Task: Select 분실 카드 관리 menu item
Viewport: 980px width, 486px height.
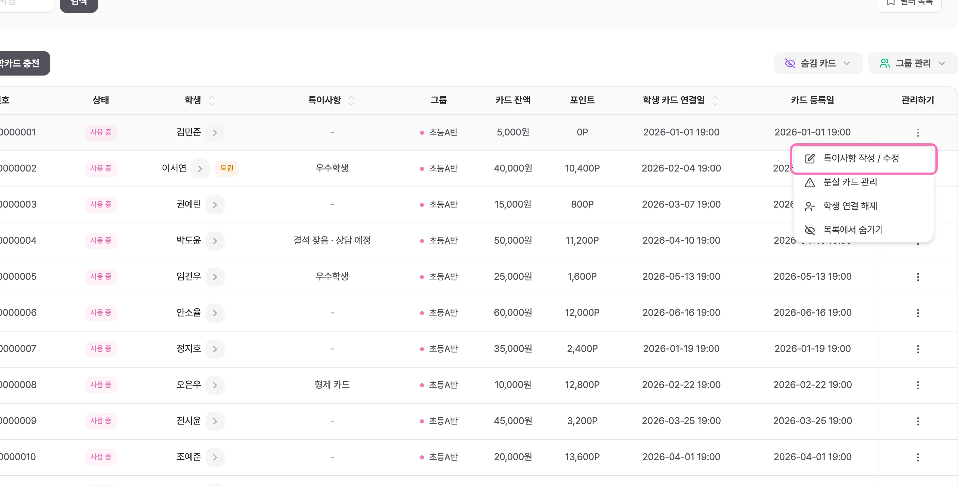Action: point(864,182)
